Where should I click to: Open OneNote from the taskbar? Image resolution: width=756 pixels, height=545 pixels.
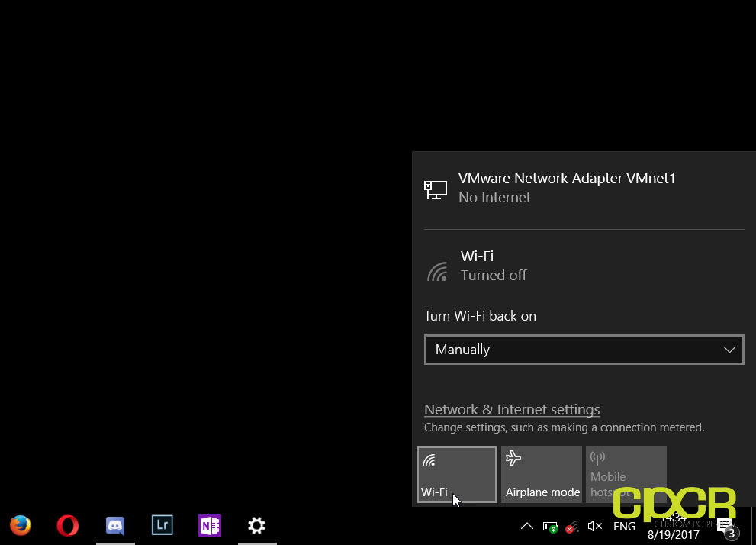(x=209, y=525)
